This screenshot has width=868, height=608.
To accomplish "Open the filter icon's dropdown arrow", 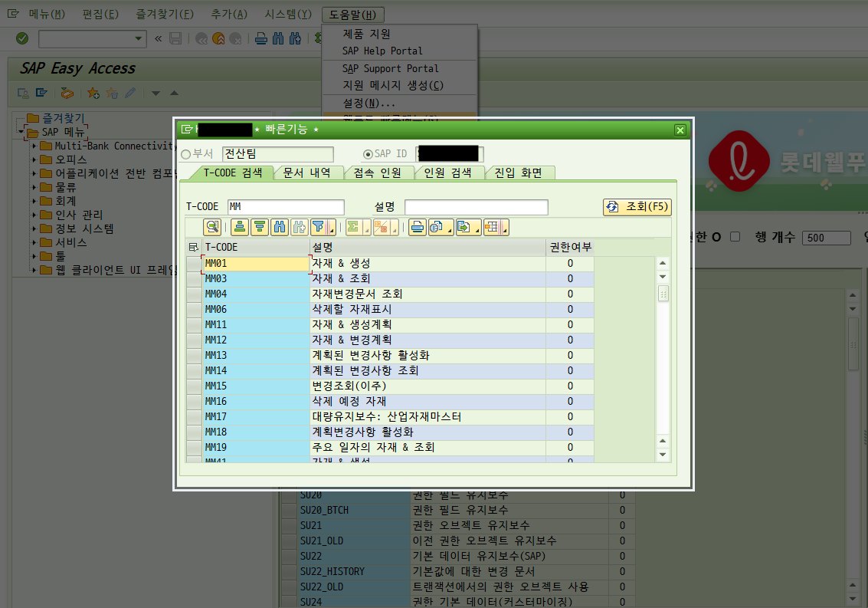I will [x=332, y=228].
